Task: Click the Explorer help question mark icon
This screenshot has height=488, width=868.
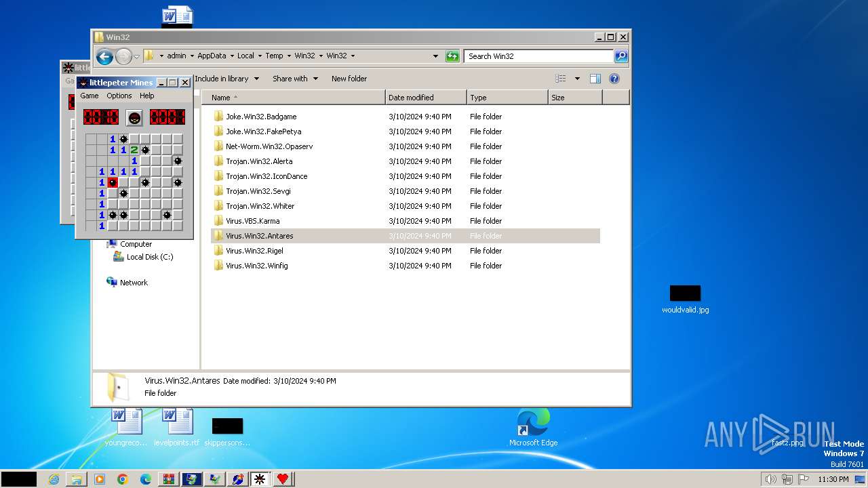Action: click(x=614, y=79)
